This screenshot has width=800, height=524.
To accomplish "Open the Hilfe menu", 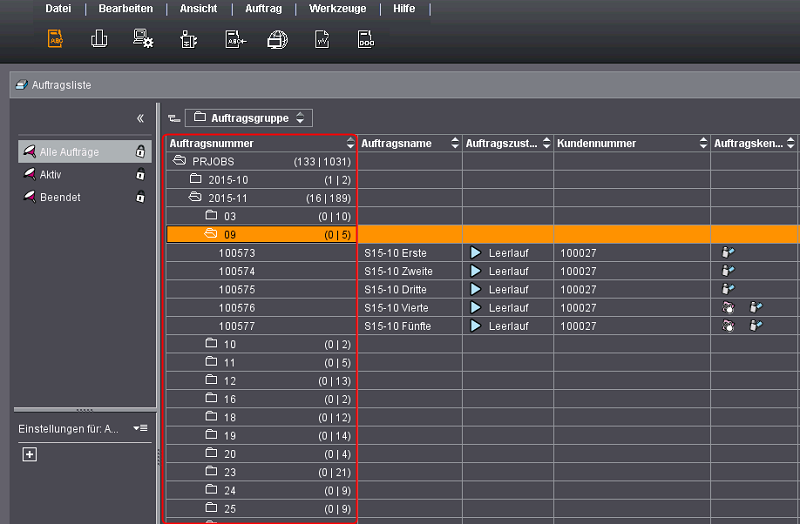I will pos(404,9).
